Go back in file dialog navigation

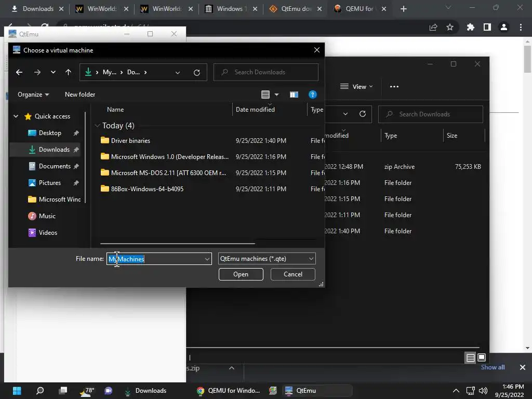coord(19,72)
